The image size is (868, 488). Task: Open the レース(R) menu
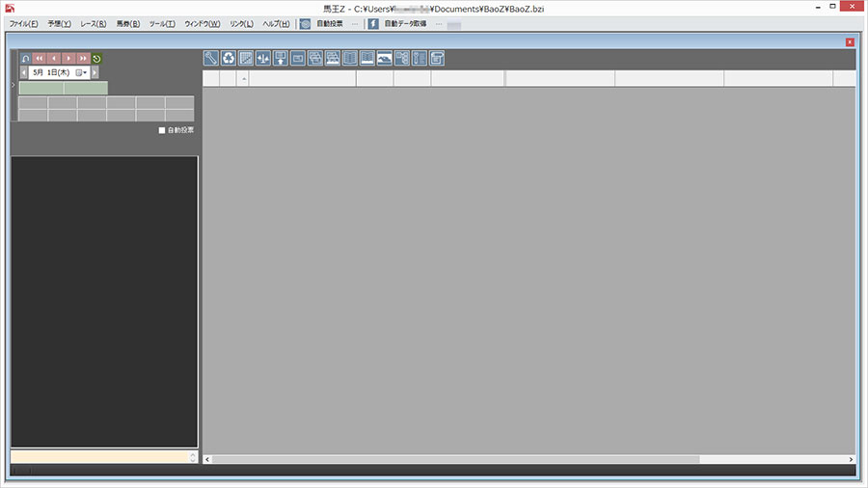pyautogui.click(x=93, y=24)
